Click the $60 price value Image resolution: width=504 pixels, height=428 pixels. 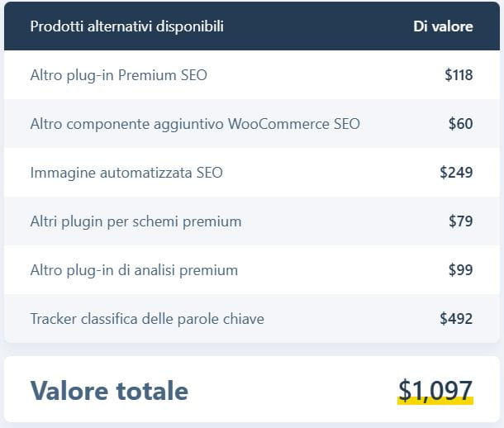coord(460,124)
